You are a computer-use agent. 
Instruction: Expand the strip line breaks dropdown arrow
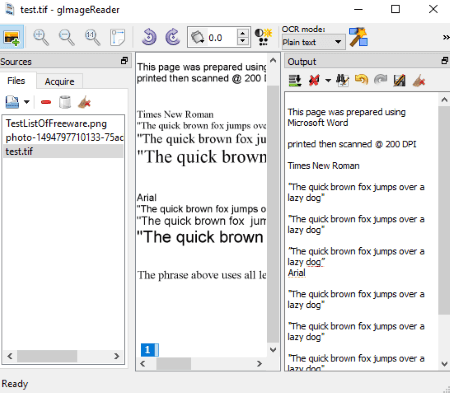[328, 80]
